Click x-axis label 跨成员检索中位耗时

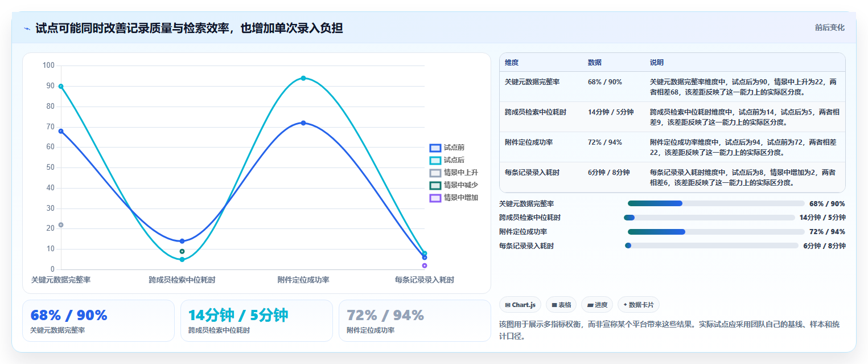point(182,280)
